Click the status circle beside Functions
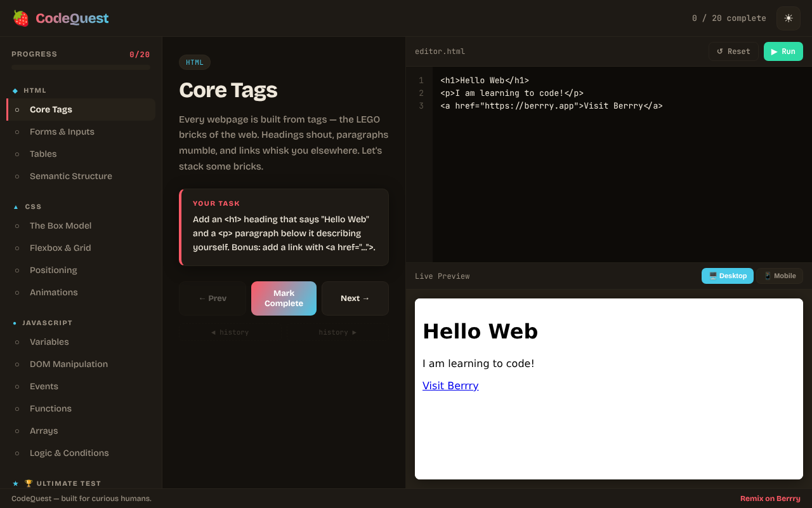This screenshot has width=812, height=508. (x=17, y=409)
